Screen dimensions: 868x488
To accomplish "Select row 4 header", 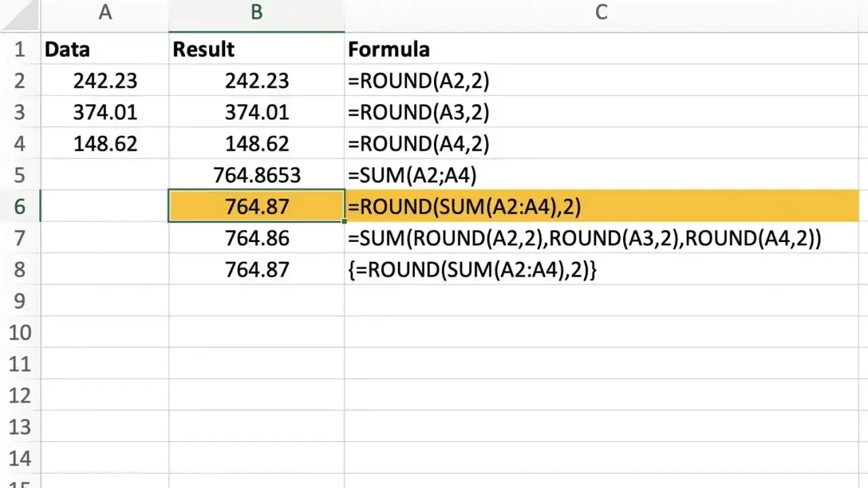I will [x=20, y=144].
